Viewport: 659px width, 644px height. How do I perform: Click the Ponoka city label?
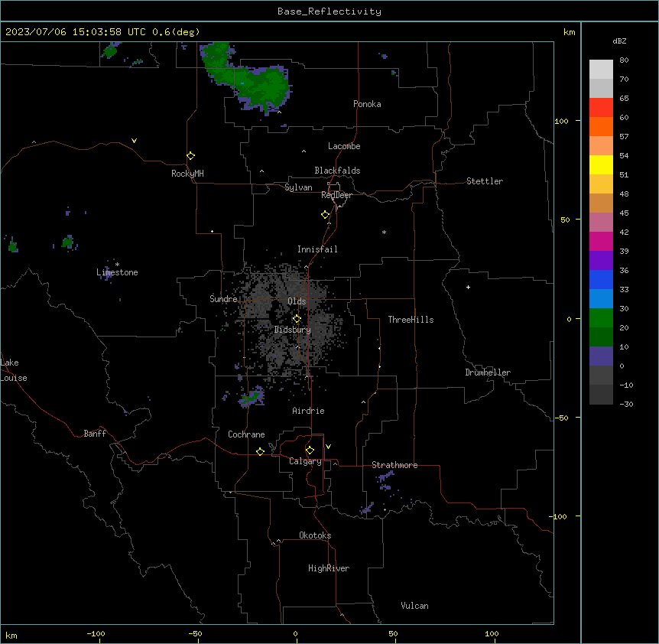[367, 104]
